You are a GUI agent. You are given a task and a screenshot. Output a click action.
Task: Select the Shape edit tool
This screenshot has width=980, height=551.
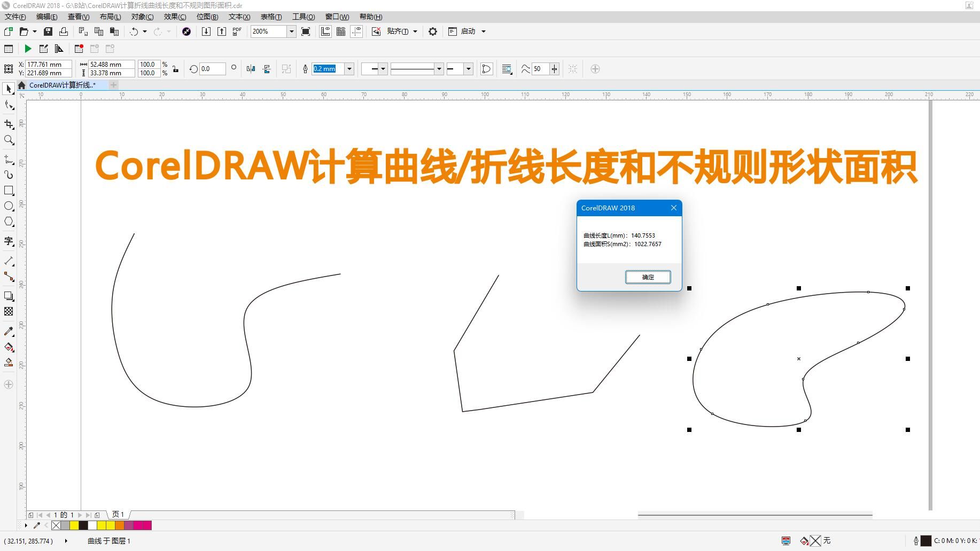tap(9, 105)
